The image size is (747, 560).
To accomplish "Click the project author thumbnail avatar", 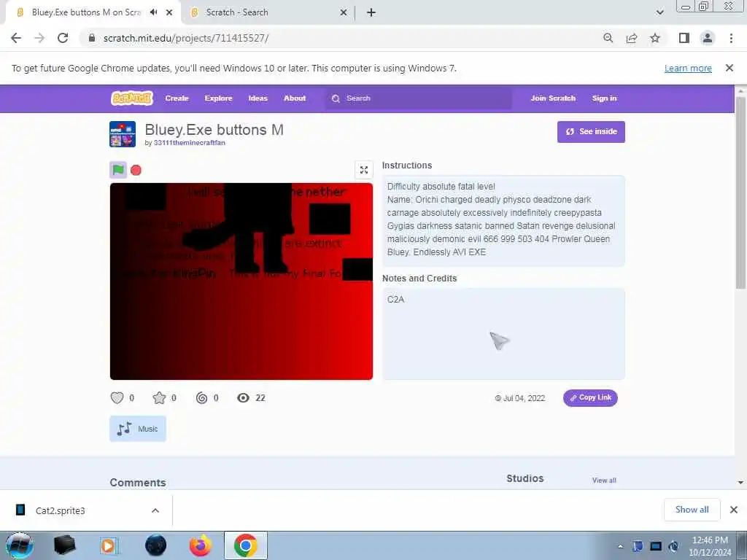I will click(123, 134).
